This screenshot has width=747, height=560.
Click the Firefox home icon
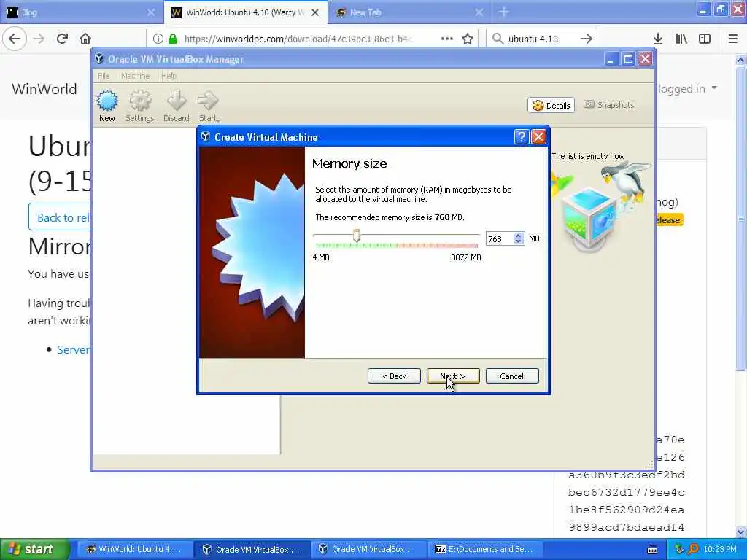point(85,39)
